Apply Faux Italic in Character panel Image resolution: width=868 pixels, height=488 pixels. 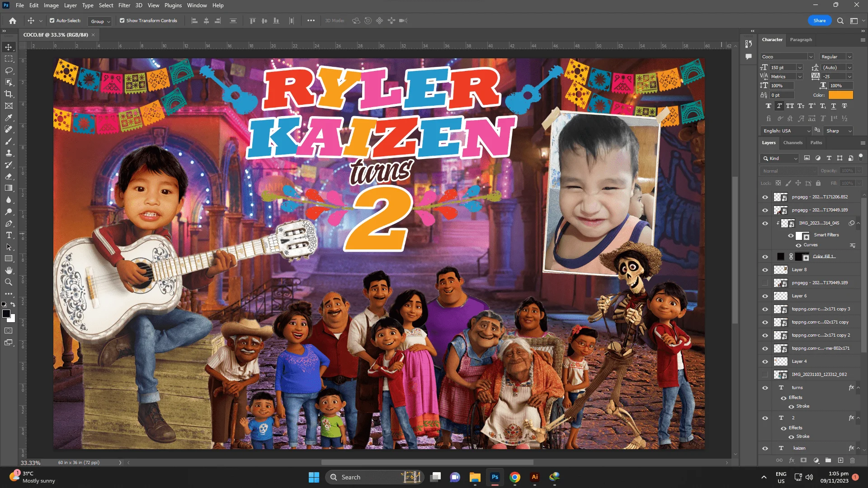tap(779, 106)
